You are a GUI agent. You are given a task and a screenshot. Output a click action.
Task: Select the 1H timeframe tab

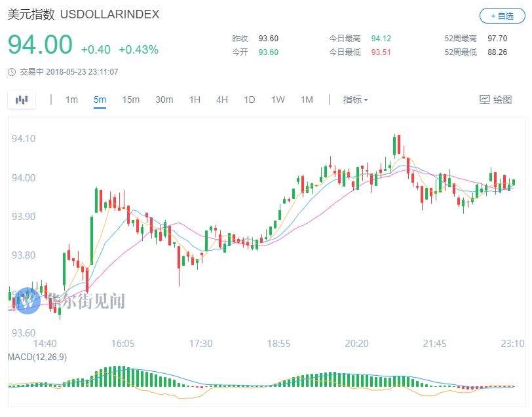(x=195, y=100)
